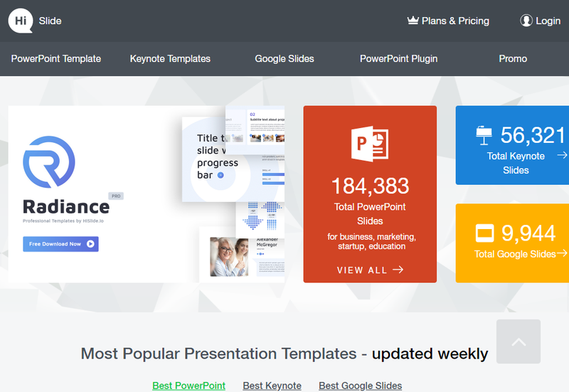Viewport: 569px width, 392px height.
Task: Click the PowerPoint logo icon on red card
Action: (370, 144)
